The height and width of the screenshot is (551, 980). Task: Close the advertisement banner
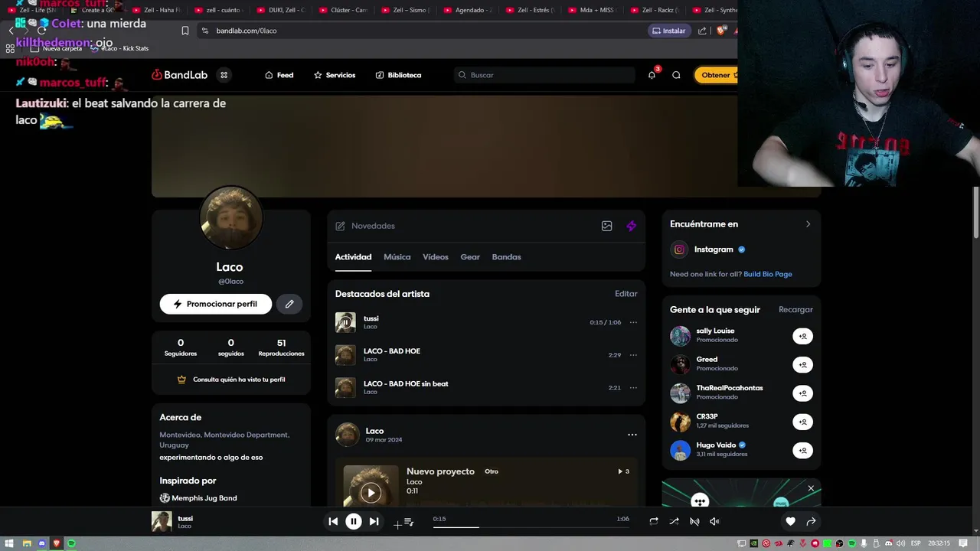[x=811, y=488]
